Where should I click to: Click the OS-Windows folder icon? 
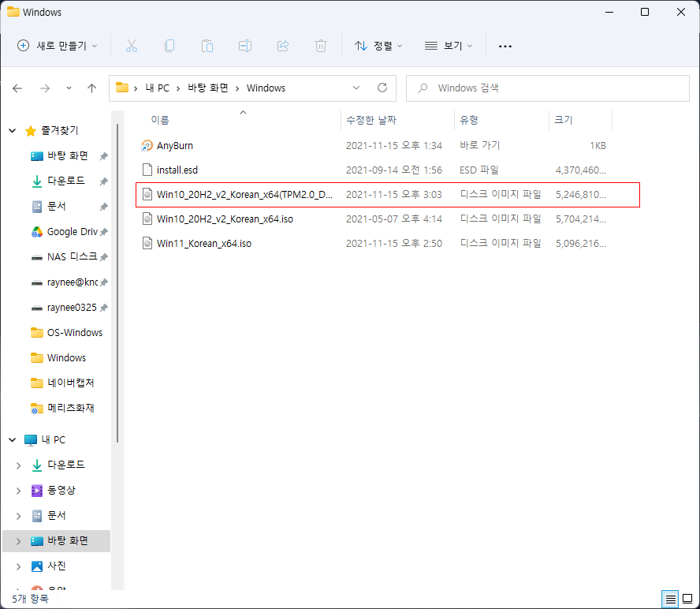coord(36,332)
